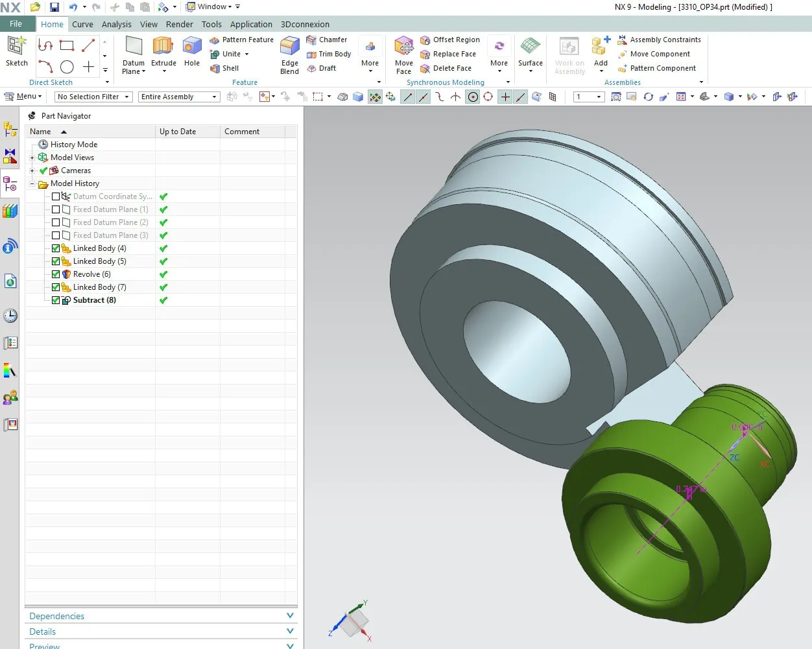Open the Entire Assembly scope dropdown
Image resolution: width=812 pixels, height=649 pixels.
pos(179,97)
